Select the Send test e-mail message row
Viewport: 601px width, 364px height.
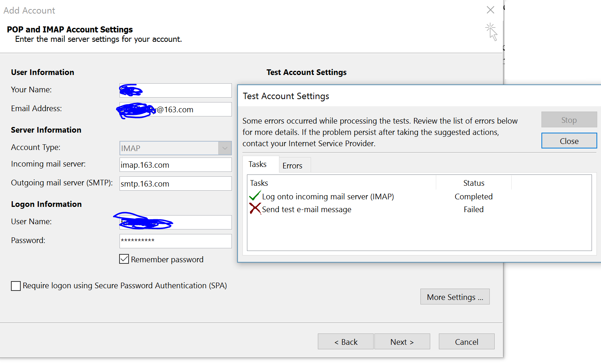(x=307, y=210)
